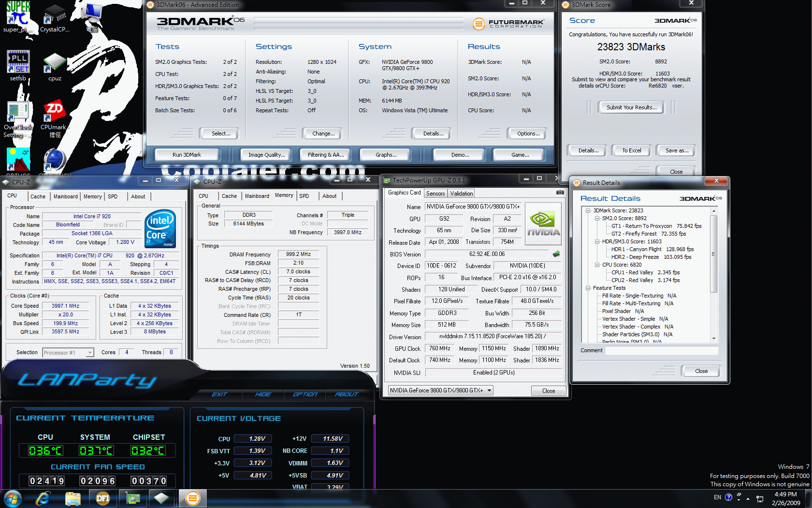Click the help icon in the system tray

pyautogui.click(x=728, y=497)
